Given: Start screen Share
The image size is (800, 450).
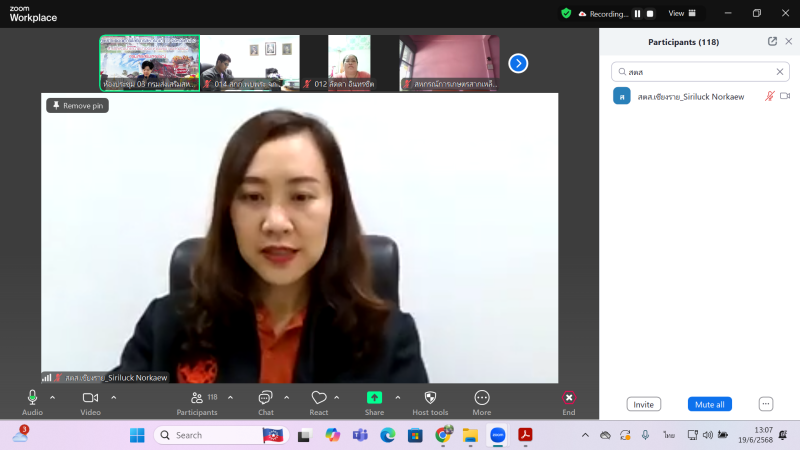Looking at the screenshot, I should pyautogui.click(x=374, y=403).
